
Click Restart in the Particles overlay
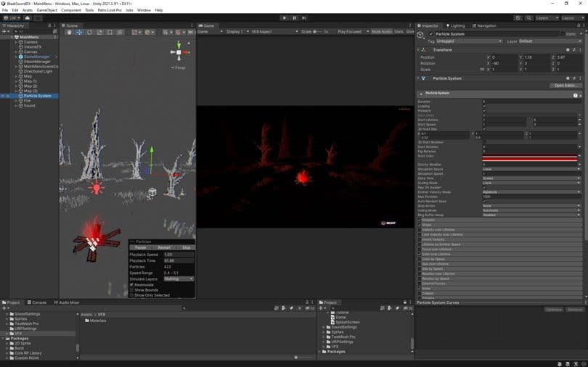click(164, 247)
